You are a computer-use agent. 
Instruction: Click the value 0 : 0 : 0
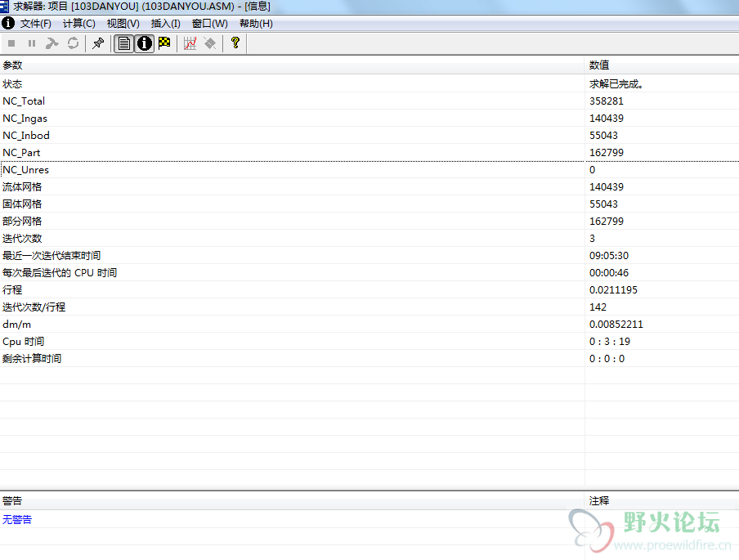tap(607, 359)
